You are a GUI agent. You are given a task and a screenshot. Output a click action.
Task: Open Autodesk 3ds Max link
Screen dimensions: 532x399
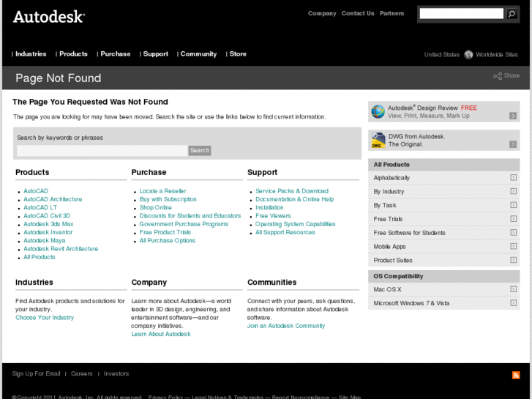click(x=48, y=224)
